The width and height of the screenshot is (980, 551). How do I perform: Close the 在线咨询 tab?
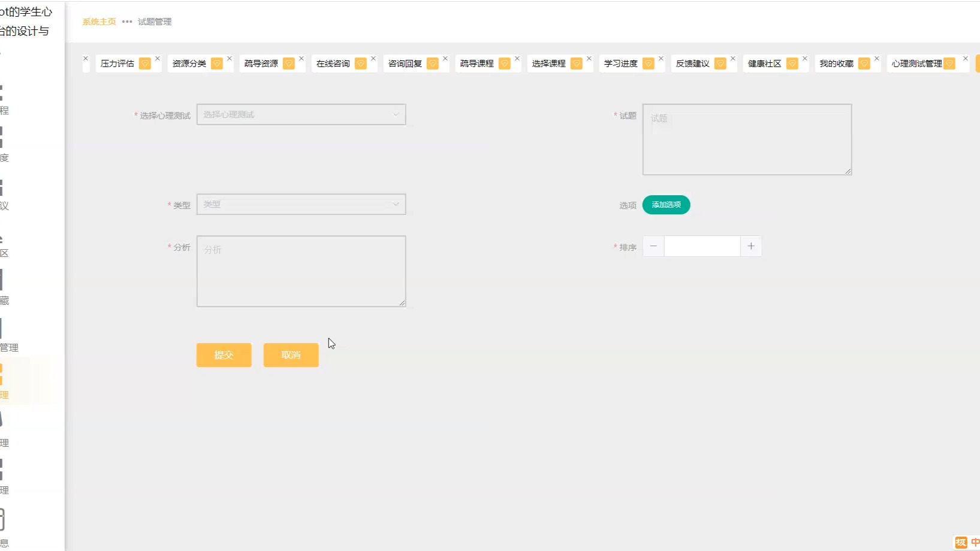[373, 59]
